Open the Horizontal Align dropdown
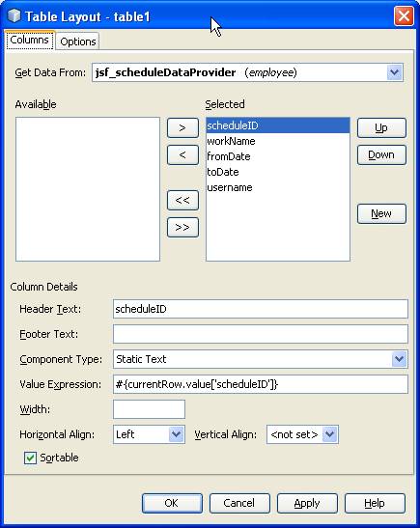Viewport: 420px width, 528px height. (176, 434)
